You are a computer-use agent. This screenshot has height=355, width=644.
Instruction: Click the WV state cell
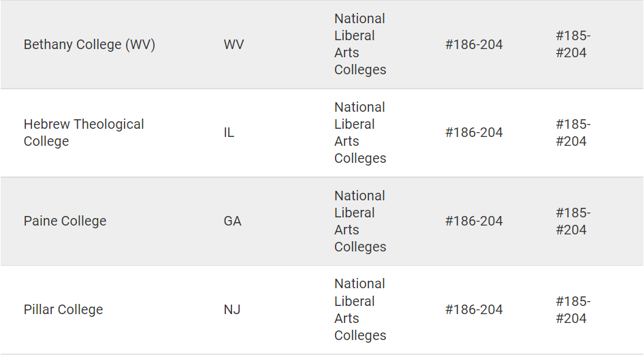pos(234,44)
